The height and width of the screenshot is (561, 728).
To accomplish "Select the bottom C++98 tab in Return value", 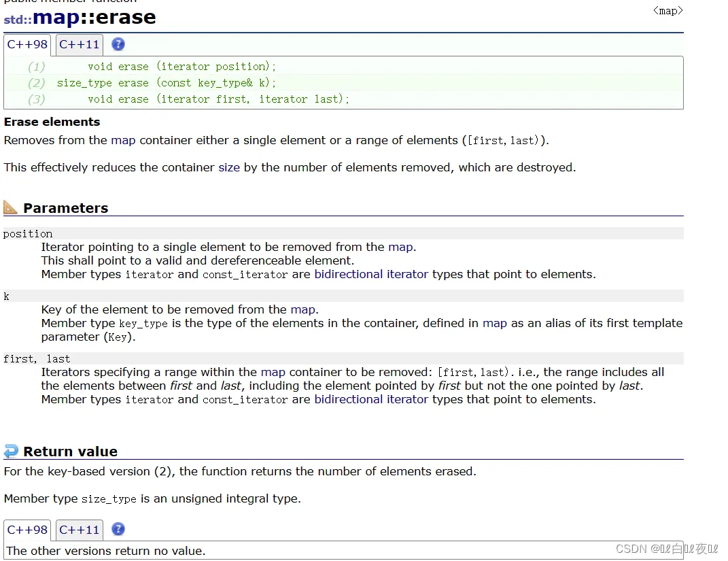I will tap(27, 530).
